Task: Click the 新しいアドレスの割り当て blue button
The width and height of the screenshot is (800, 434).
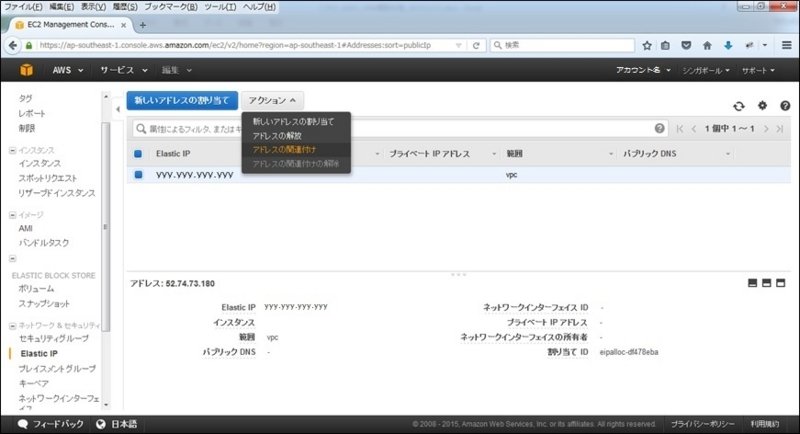Action: (181, 101)
